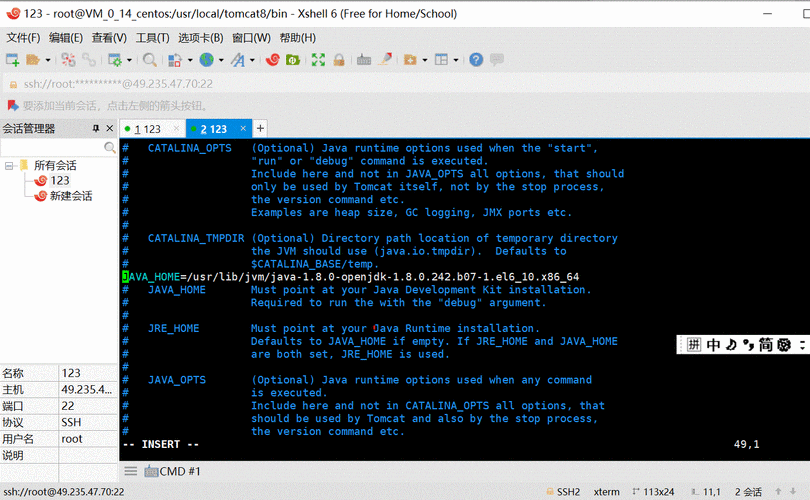Click the ssh address bar field
The image size is (810, 500).
405,84
